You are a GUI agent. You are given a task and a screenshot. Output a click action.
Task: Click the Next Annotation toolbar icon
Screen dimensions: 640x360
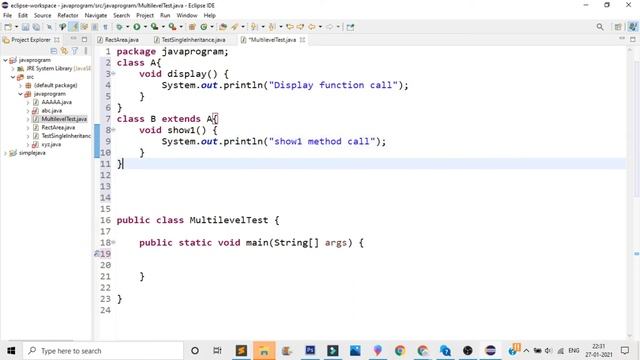click(254, 27)
